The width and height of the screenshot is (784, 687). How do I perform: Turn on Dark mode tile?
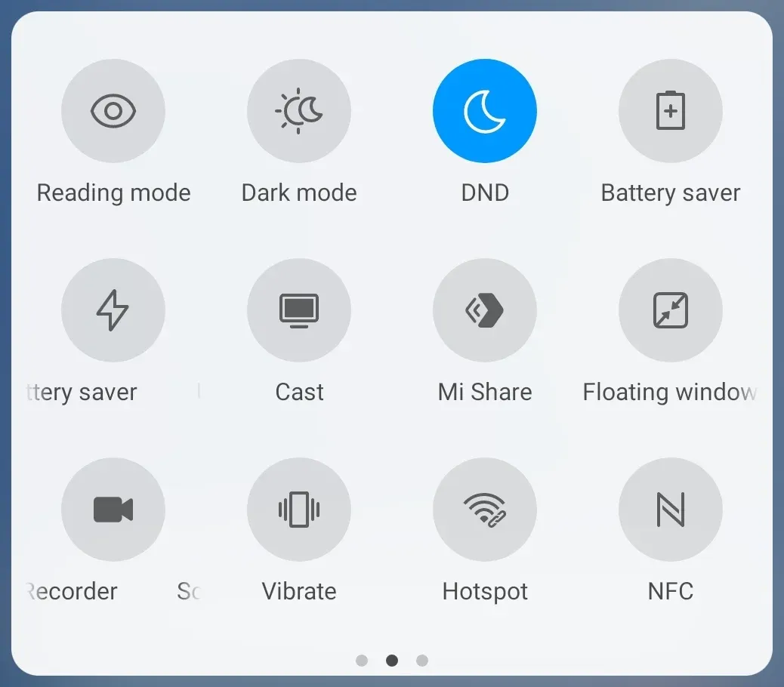(299, 111)
